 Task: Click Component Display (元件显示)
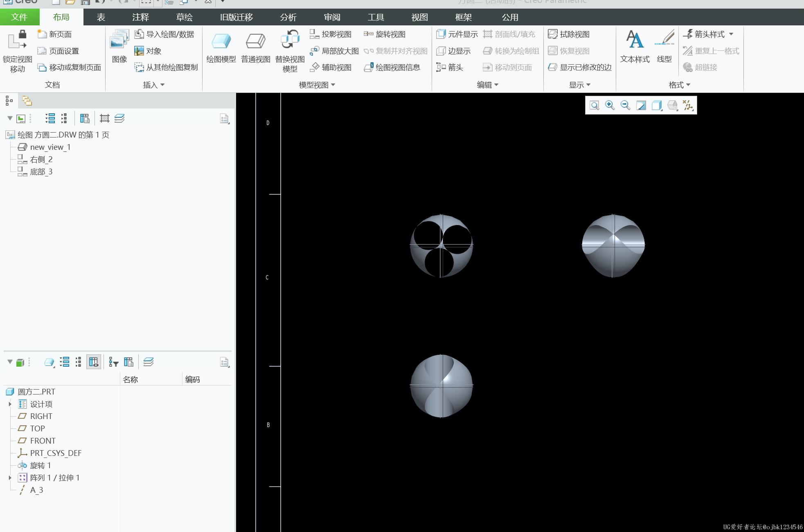pyautogui.click(x=457, y=34)
